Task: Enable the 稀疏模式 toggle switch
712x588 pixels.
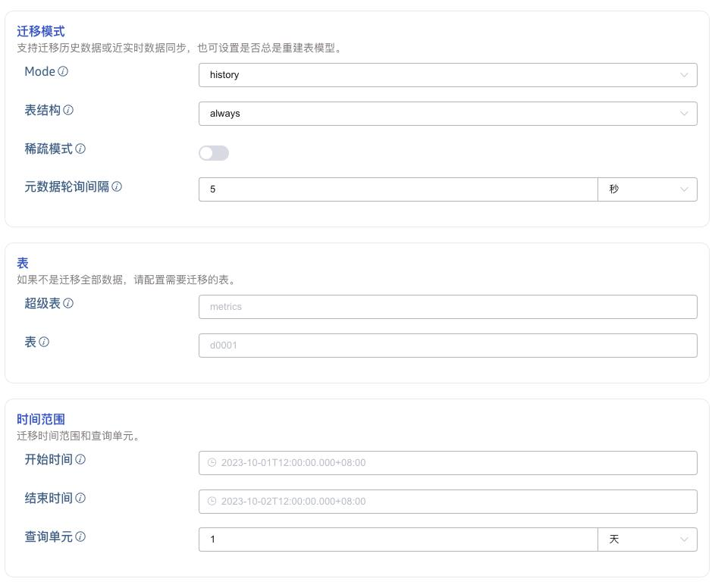Action: coord(214,153)
